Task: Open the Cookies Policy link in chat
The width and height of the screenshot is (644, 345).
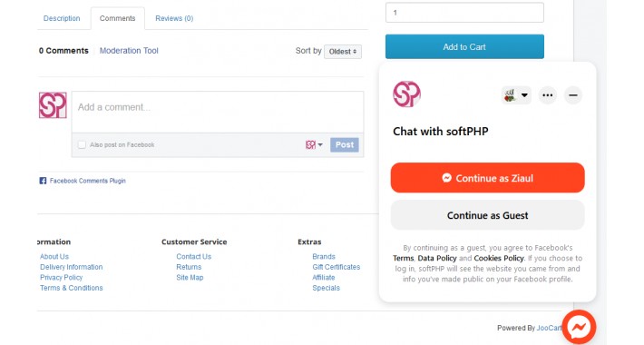Action: tap(499, 258)
